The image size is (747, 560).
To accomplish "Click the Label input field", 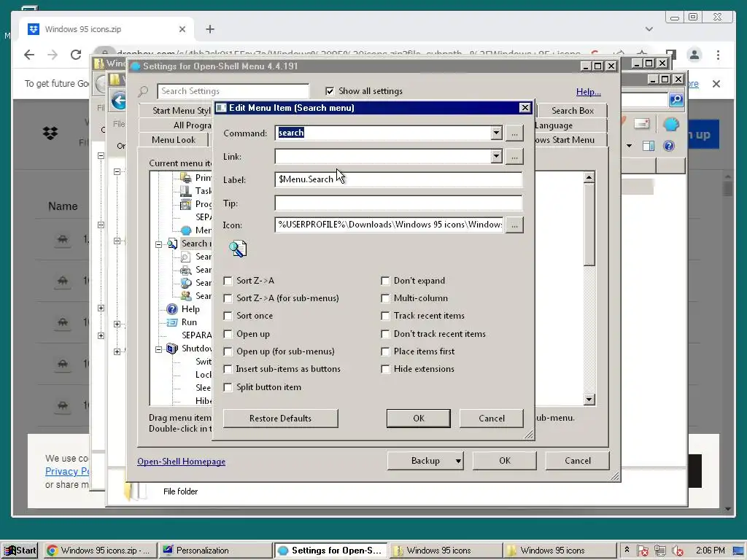I will coord(398,179).
